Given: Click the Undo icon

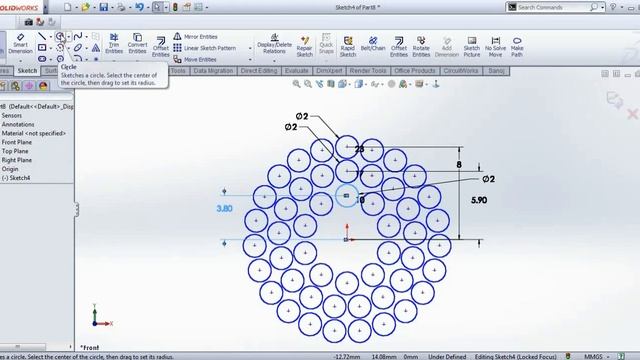Looking at the screenshot, I should 140,7.
